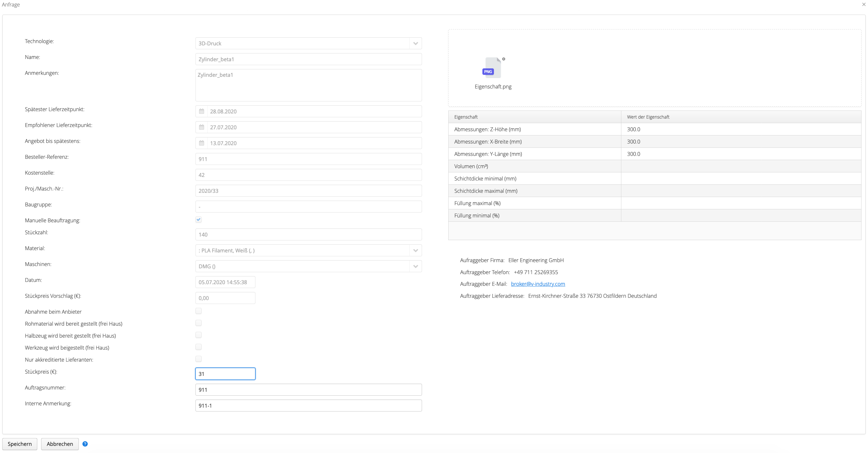
Task: Select the Abmessungen: Y-Länge (mm) row label
Action: [488, 154]
